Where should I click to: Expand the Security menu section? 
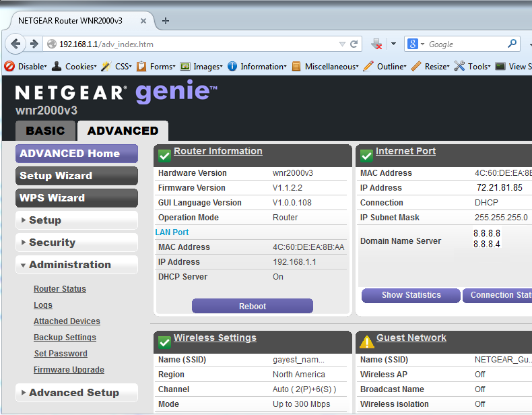pos(77,243)
